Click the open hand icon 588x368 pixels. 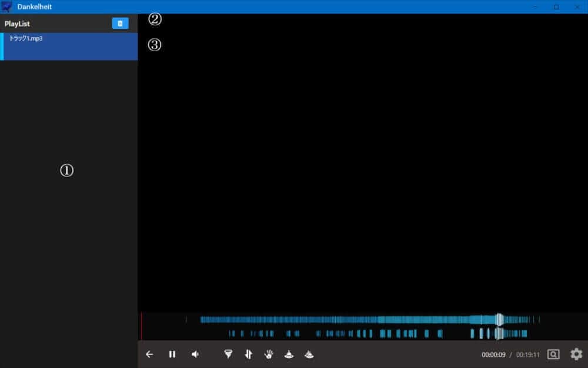[269, 354]
